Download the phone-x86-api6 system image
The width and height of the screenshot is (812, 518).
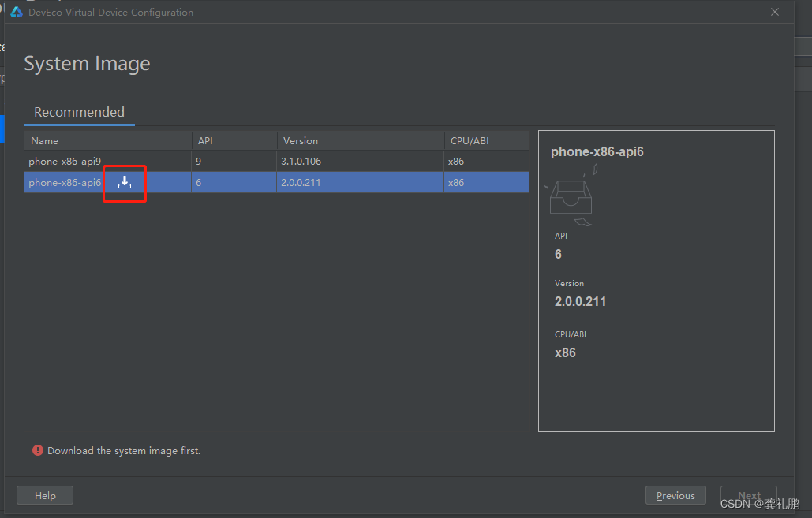click(125, 182)
